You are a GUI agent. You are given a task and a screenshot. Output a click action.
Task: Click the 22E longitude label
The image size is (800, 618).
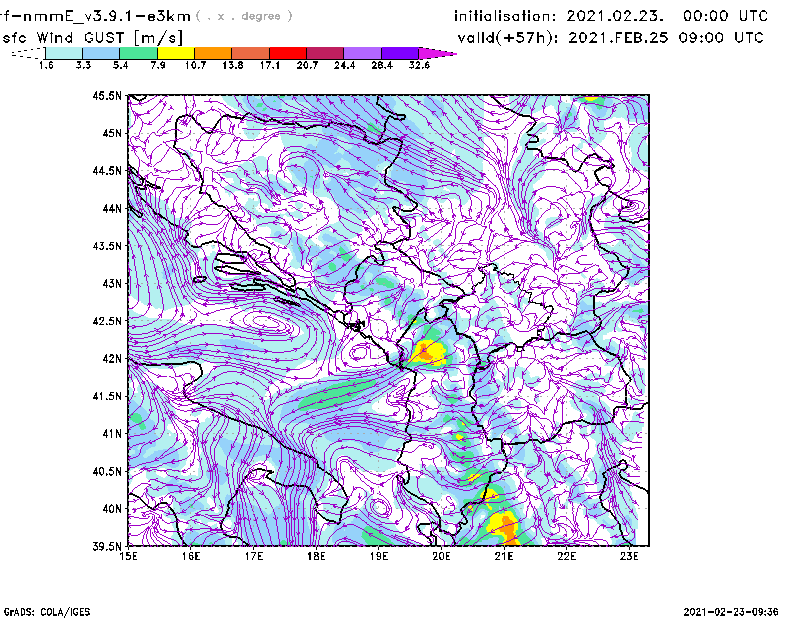(x=566, y=556)
